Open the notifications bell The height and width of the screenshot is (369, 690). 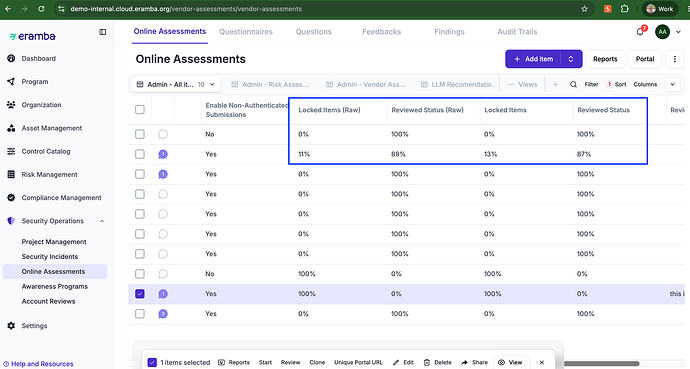[641, 31]
